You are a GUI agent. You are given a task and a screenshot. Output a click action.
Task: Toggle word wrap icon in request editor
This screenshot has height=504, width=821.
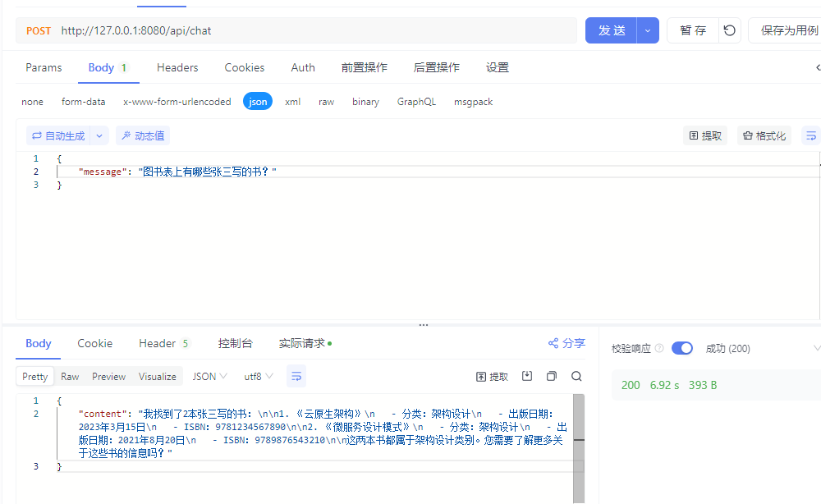click(811, 136)
